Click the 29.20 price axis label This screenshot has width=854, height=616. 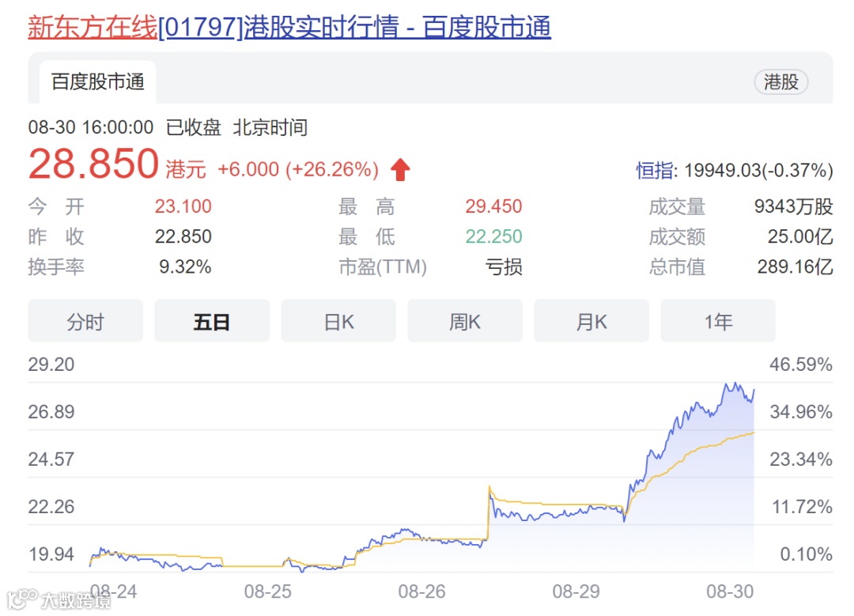[x=51, y=365]
